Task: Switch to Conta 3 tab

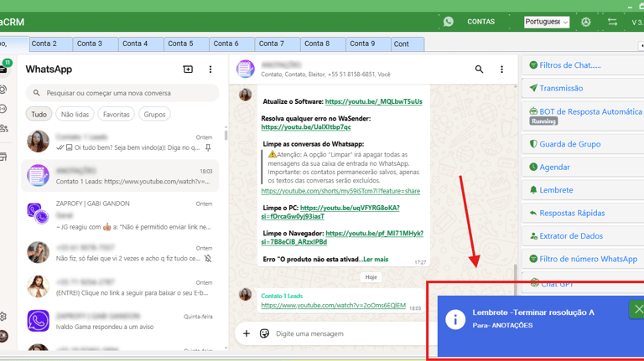Action: coord(96,44)
